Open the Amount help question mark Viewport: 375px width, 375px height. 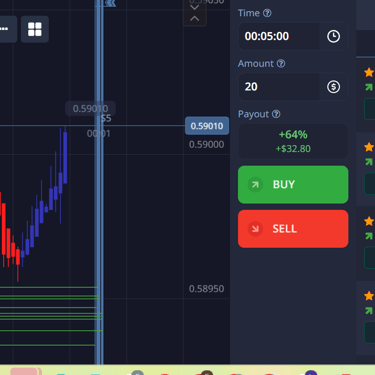281,63
